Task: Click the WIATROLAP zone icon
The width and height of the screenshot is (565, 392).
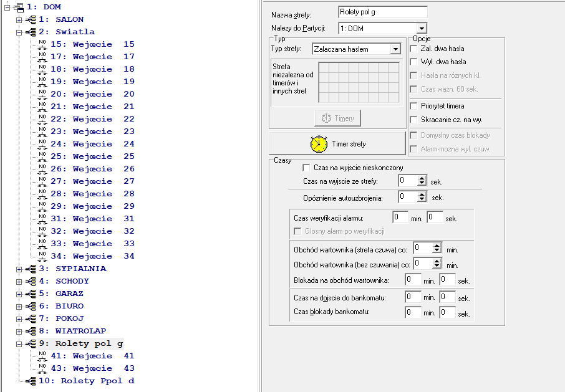Action: [31, 331]
